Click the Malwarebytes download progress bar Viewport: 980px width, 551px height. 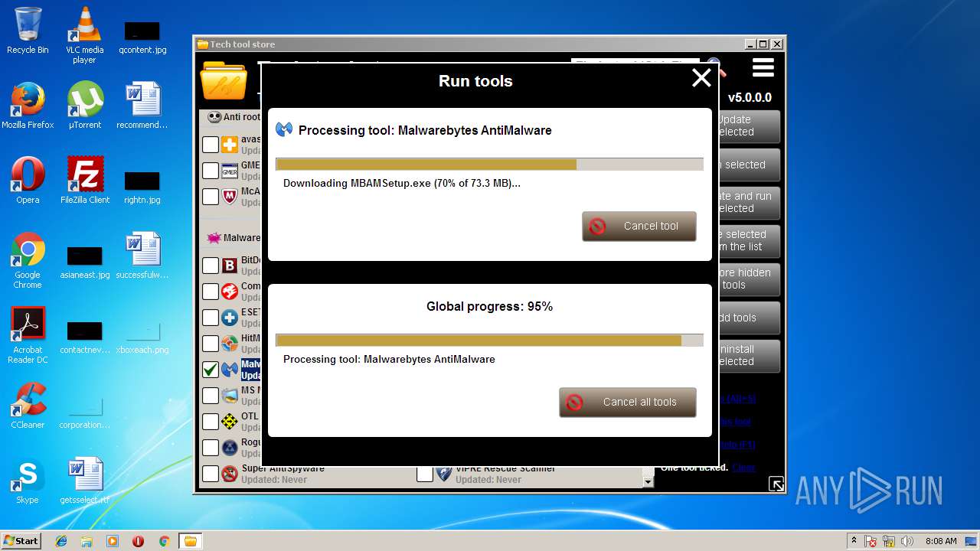(489, 165)
